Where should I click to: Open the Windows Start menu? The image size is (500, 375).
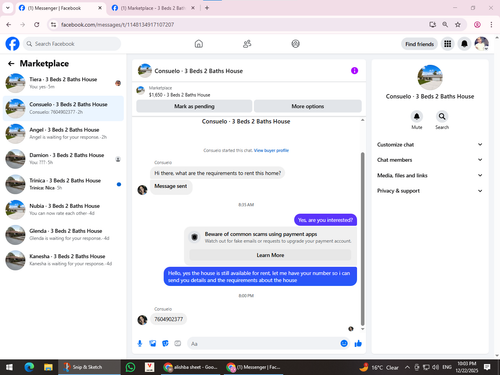click(9, 367)
